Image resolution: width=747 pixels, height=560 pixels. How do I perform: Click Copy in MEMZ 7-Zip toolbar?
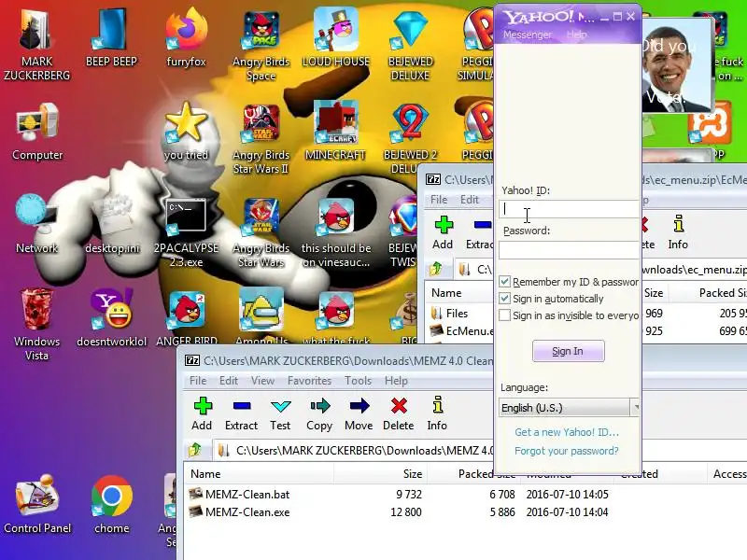pyautogui.click(x=319, y=413)
